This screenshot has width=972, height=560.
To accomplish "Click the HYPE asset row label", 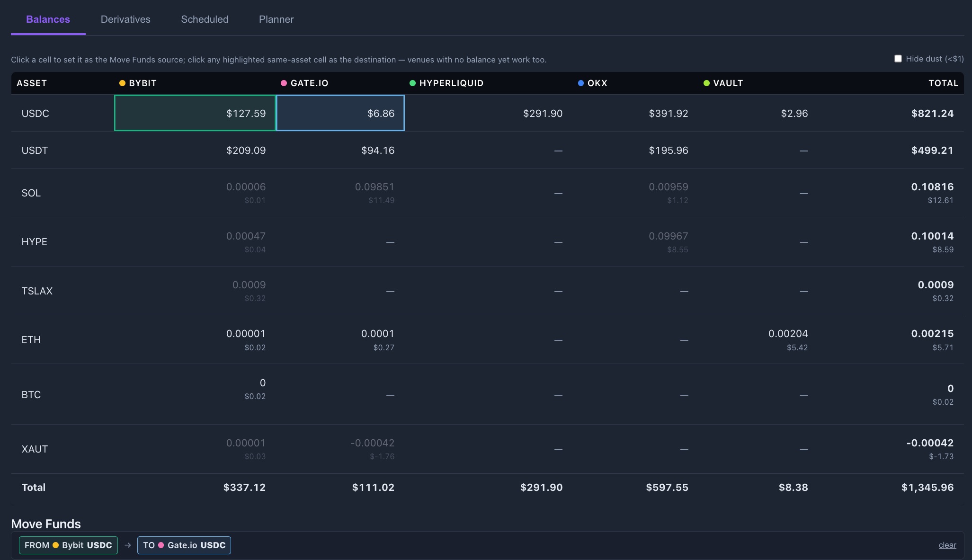I will point(34,242).
